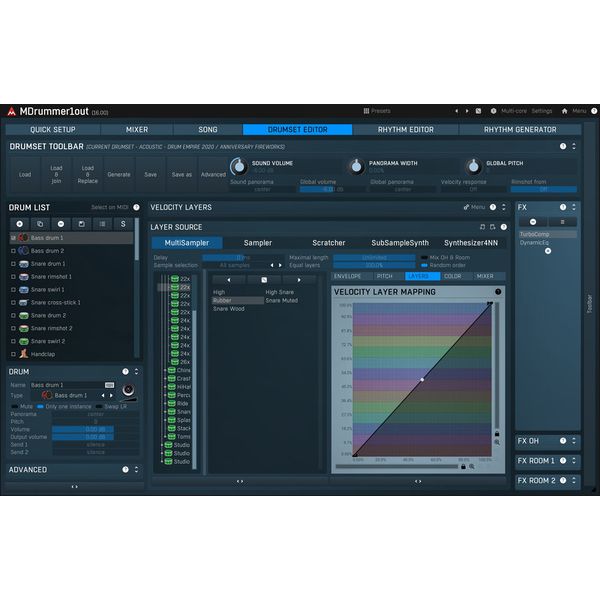Click the Save as button
Screen dimensions: 600x600
coord(182,174)
